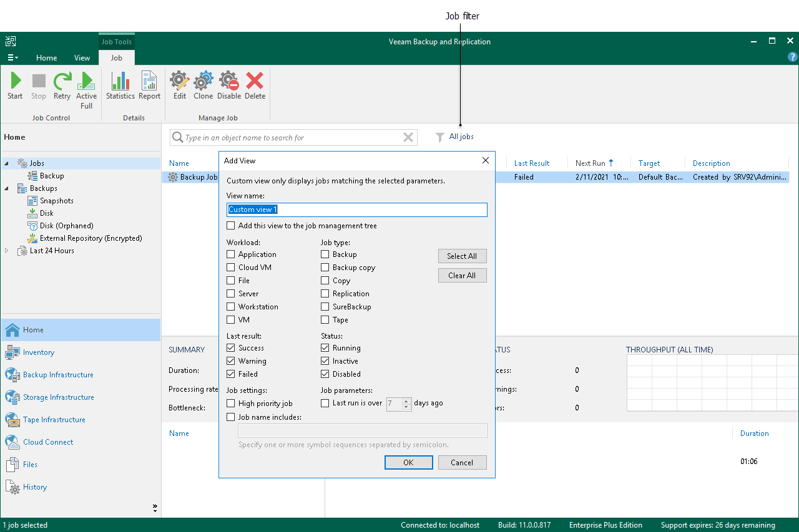The image size is (799, 532).
Task: Disable the selected job
Action: pos(229,86)
